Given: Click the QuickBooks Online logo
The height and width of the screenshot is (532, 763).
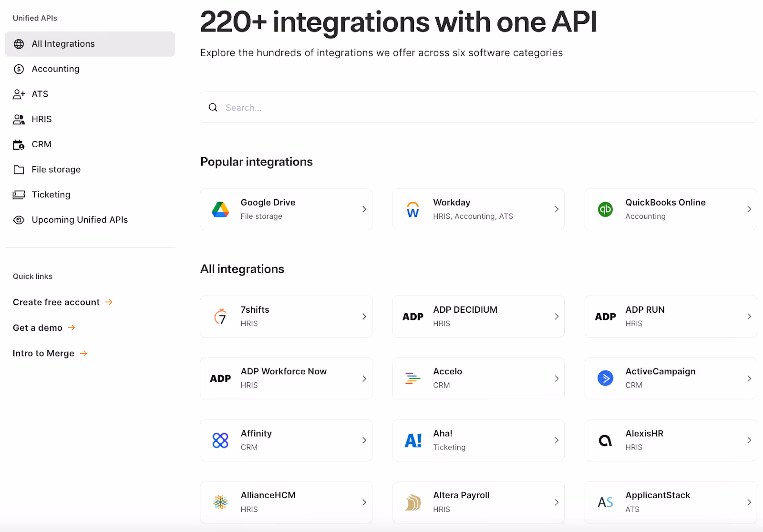Looking at the screenshot, I should click(605, 209).
